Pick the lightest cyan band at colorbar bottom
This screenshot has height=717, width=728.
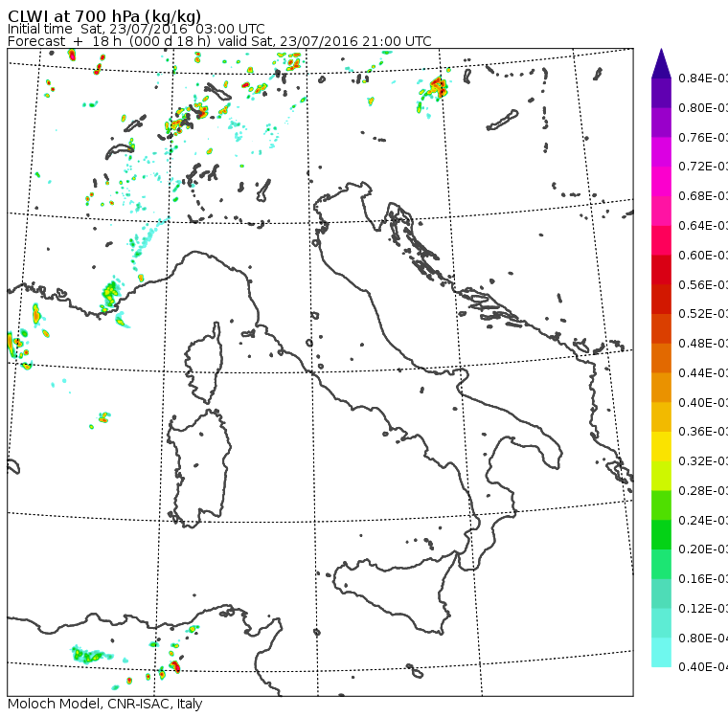coord(661,653)
